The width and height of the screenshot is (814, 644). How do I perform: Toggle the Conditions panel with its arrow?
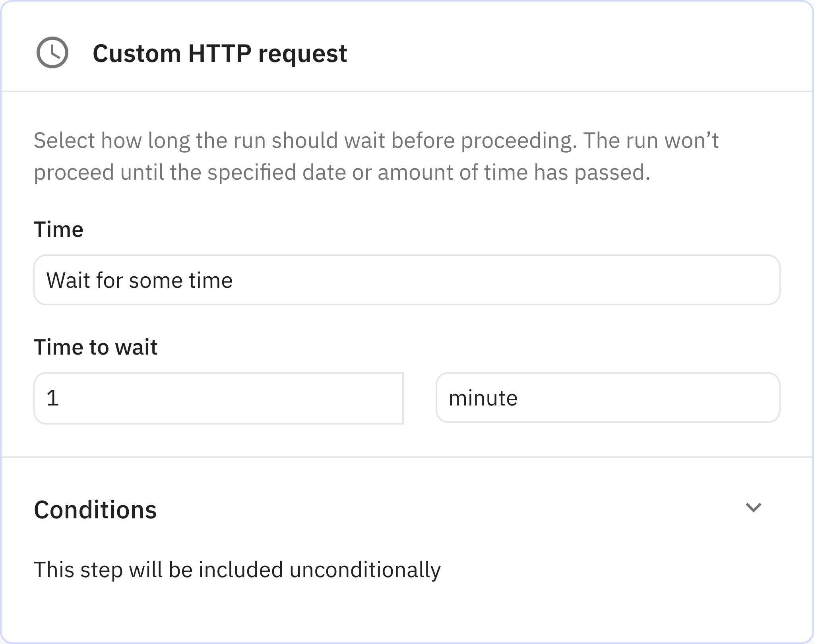(753, 508)
